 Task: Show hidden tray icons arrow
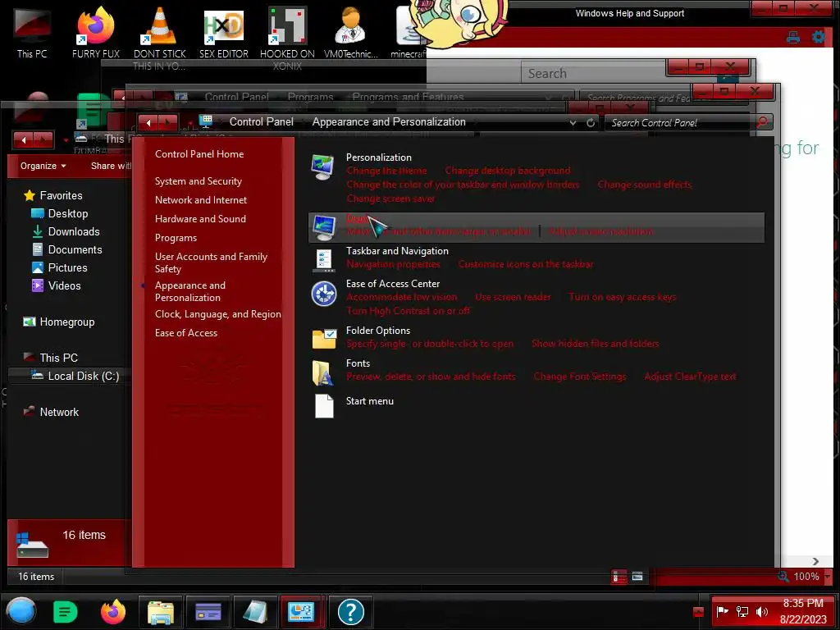699,612
